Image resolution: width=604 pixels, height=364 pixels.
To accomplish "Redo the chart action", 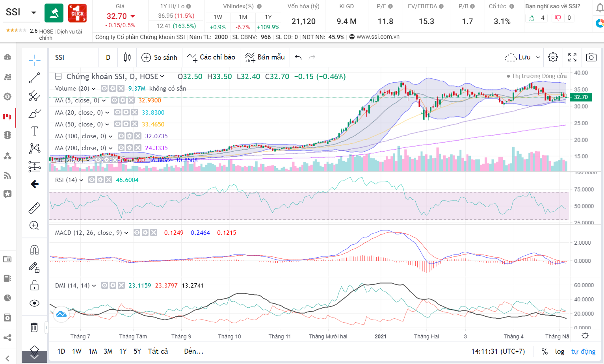I will click(312, 58).
